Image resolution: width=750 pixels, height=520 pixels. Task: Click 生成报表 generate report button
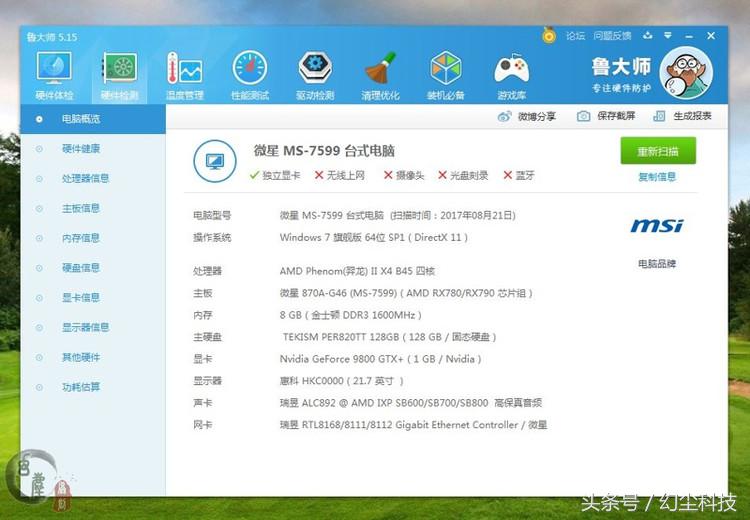point(683,116)
